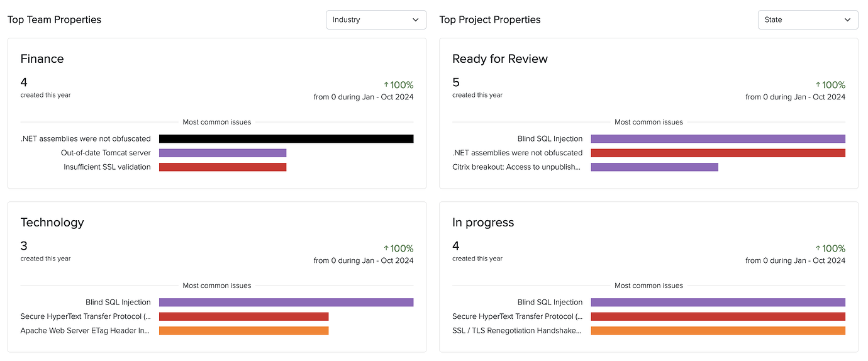The image size is (868, 361).
Task: Click the orange SSL / TLS Renegotiation bar
Action: click(x=718, y=331)
